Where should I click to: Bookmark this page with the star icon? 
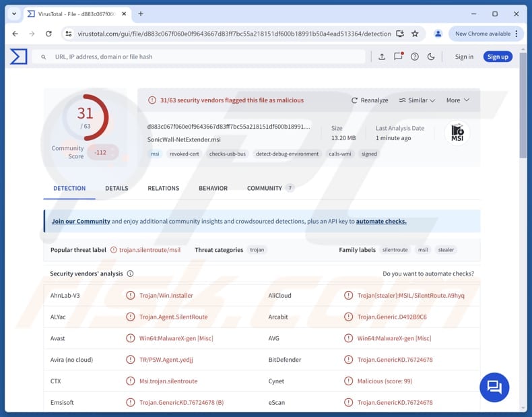click(415, 34)
